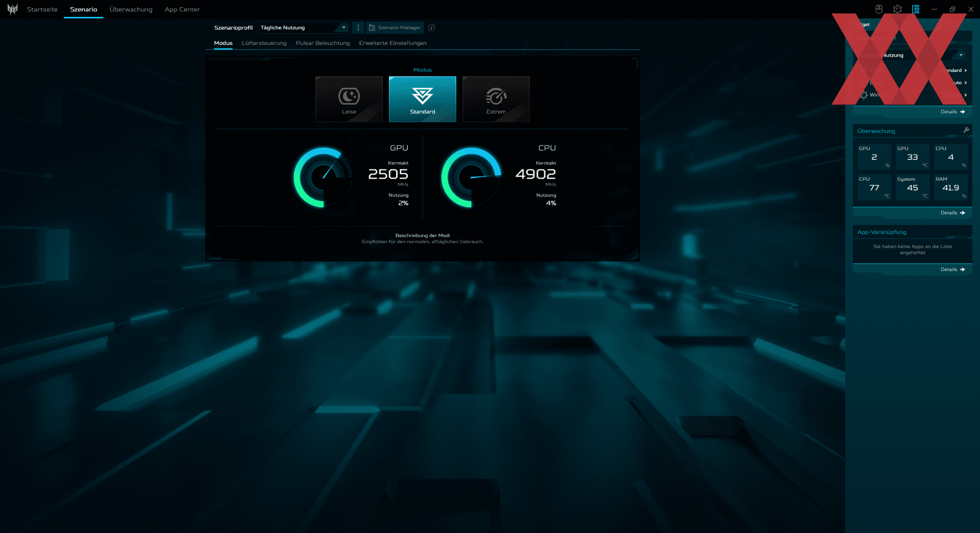Switch to Lüftersteuerung sub-tab
The height and width of the screenshot is (533, 980).
(x=264, y=43)
